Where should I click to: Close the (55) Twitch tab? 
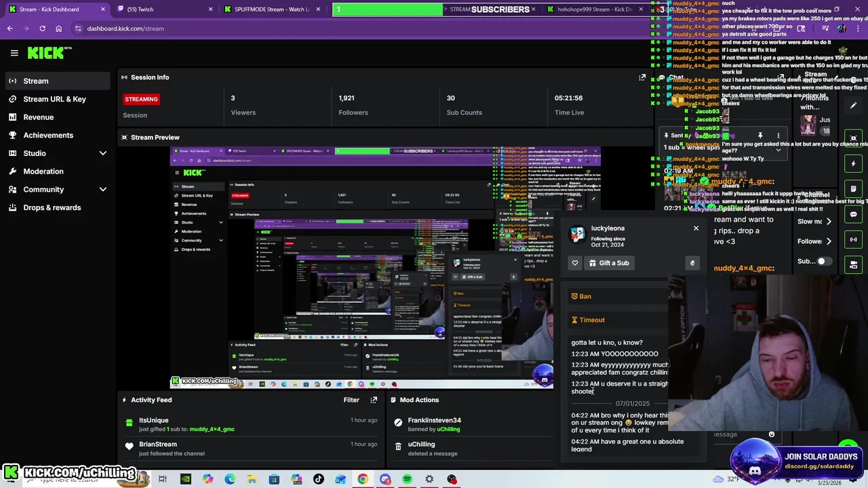[210, 9]
